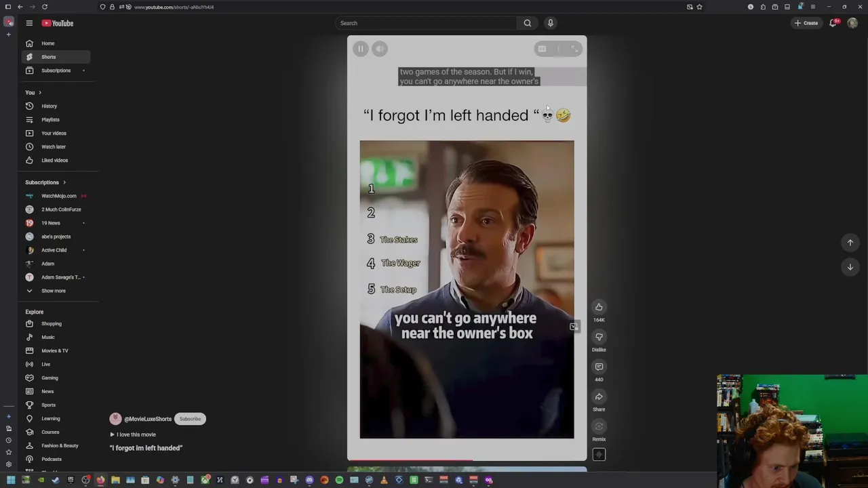Open Sports in Explore

56,405
